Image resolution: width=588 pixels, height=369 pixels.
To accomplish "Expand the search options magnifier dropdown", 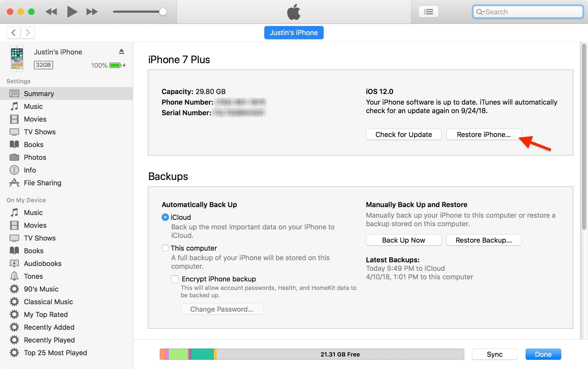I will (x=480, y=12).
